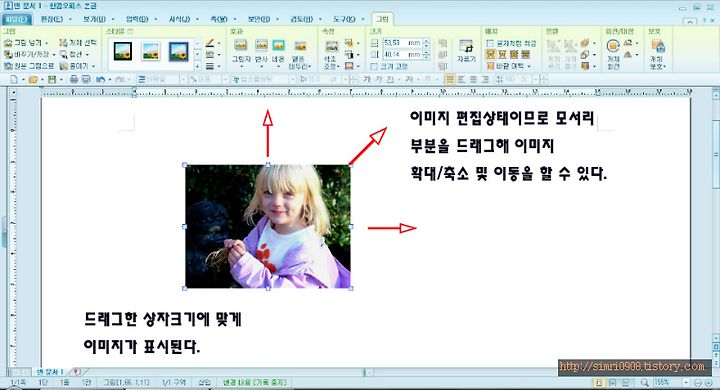
Task: Select the 그림 picture ribbon tab
Action: (382, 19)
